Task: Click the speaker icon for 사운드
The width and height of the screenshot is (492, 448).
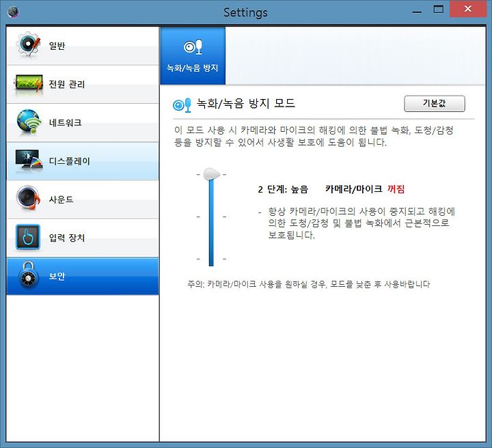Action: click(x=28, y=198)
